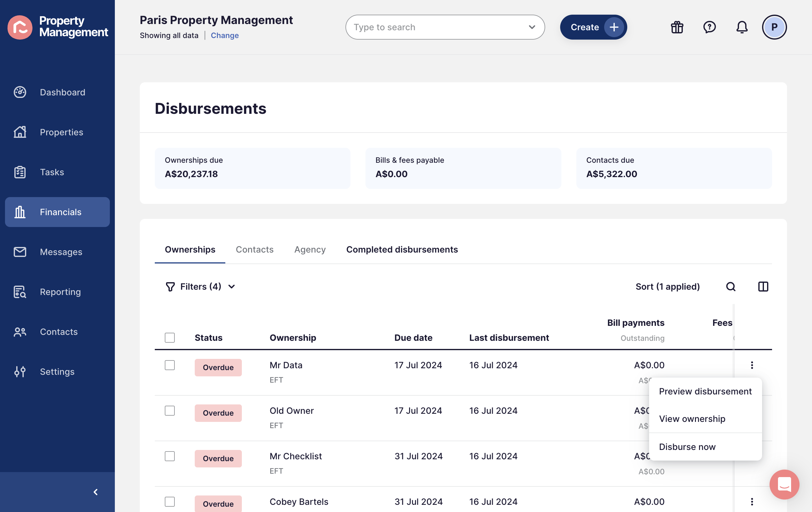Screen dimensions: 812x512
Task: Tick the select-all header checkbox
Action: point(170,337)
